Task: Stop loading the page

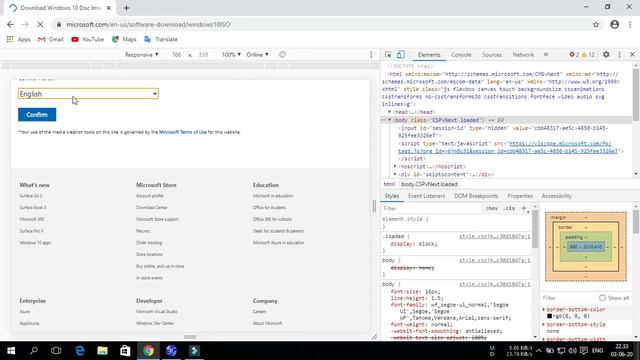Action: pos(40,24)
